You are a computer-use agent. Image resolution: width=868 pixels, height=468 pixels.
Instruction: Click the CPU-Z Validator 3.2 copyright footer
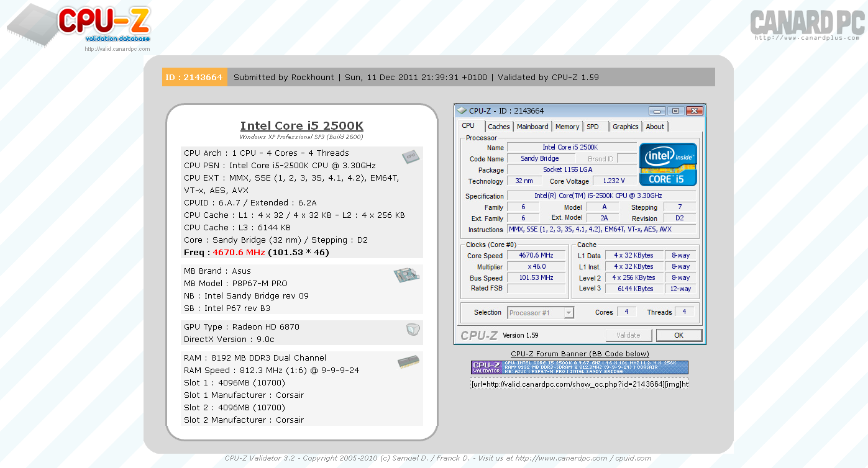pyautogui.click(x=438, y=459)
